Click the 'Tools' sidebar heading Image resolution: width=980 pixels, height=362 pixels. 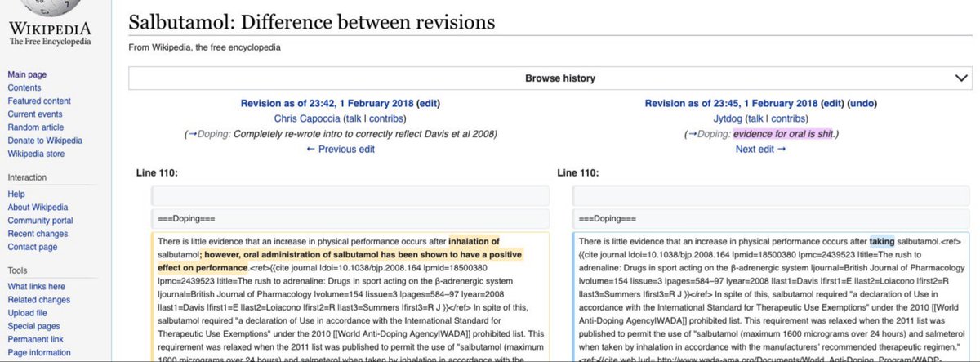point(17,270)
